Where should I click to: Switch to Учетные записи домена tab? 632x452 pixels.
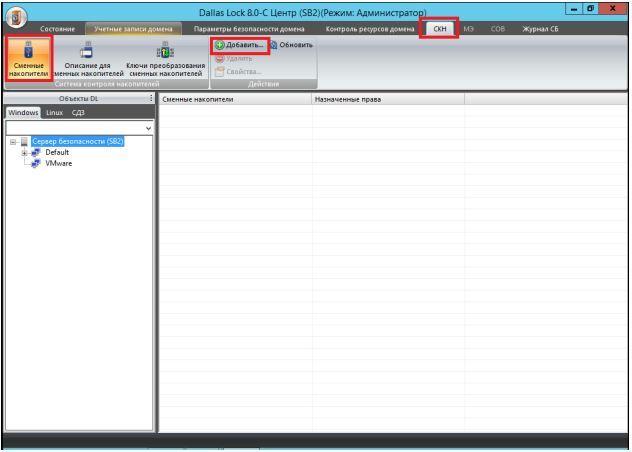tap(133, 29)
